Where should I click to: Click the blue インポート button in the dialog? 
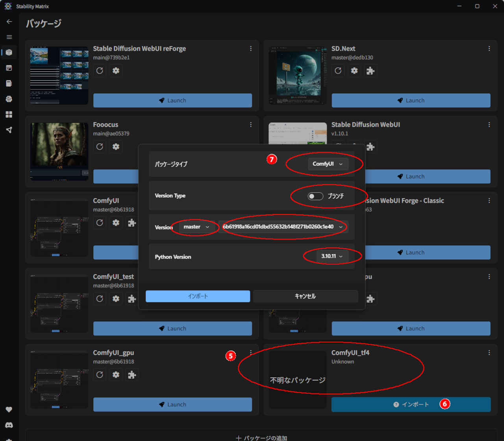pyautogui.click(x=198, y=296)
